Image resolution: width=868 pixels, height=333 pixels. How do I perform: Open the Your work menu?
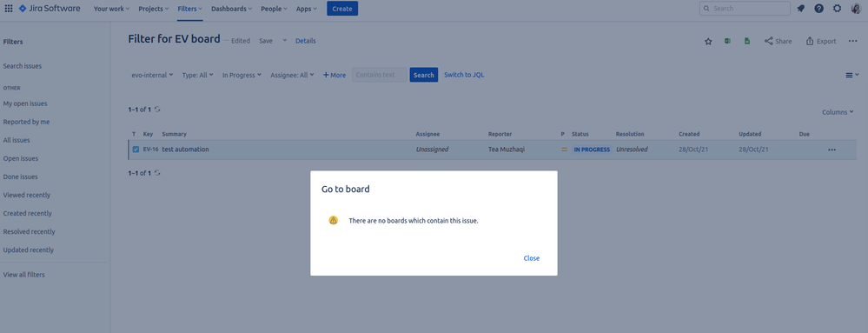pos(111,9)
